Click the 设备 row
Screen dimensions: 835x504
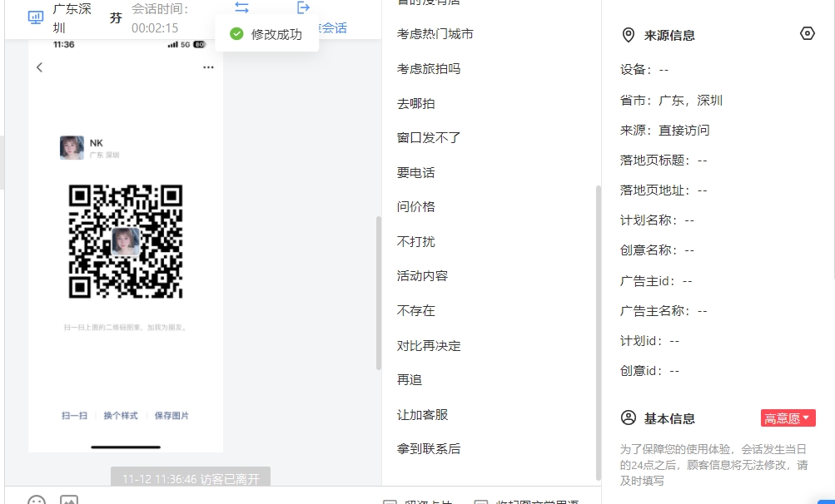pyautogui.click(x=644, y=69)
